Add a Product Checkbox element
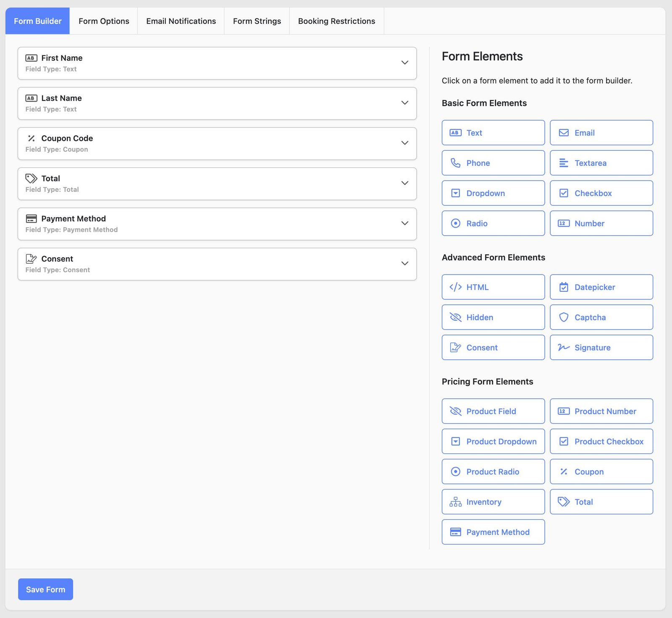This screenshot has height=618, width=672. tap(601, 441)
